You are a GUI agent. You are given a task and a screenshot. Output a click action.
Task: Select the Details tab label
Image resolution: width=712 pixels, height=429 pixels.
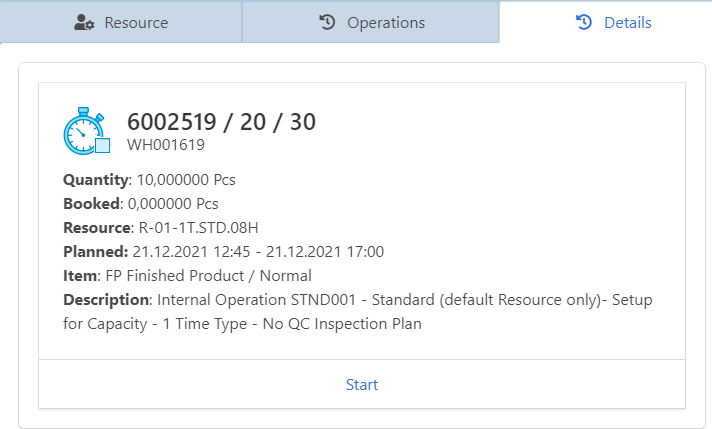(628, 22)
